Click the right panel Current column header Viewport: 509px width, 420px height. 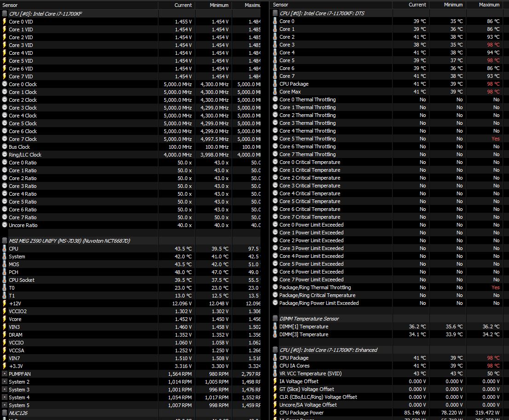point(411,5)
